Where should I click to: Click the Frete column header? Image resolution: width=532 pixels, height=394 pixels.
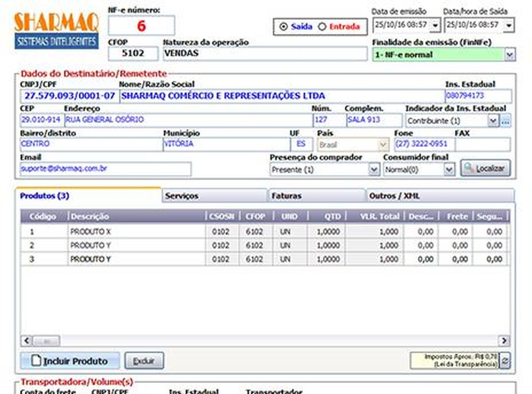click(456, 216)
